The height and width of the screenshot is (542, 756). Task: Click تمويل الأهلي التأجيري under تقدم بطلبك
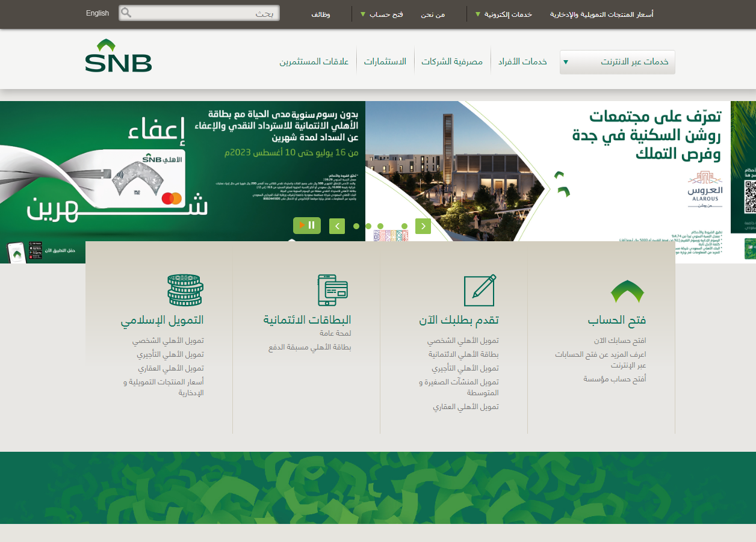(x=465, y=368)
